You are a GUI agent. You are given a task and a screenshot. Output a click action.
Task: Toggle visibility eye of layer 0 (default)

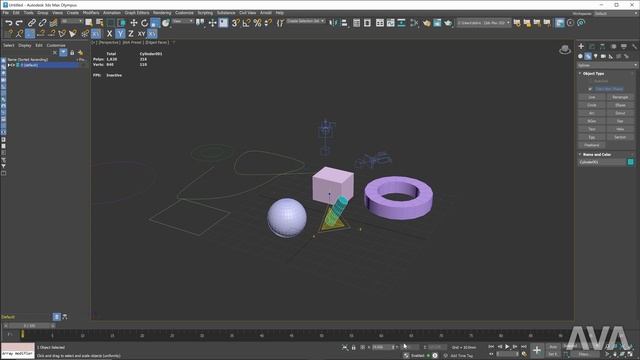(13, 65)
